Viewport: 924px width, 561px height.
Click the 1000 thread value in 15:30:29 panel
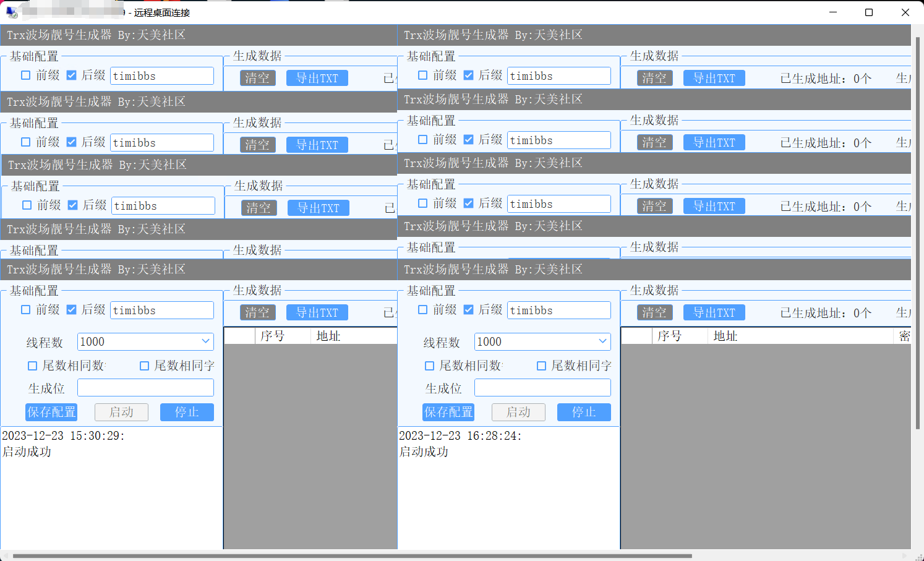93,342
